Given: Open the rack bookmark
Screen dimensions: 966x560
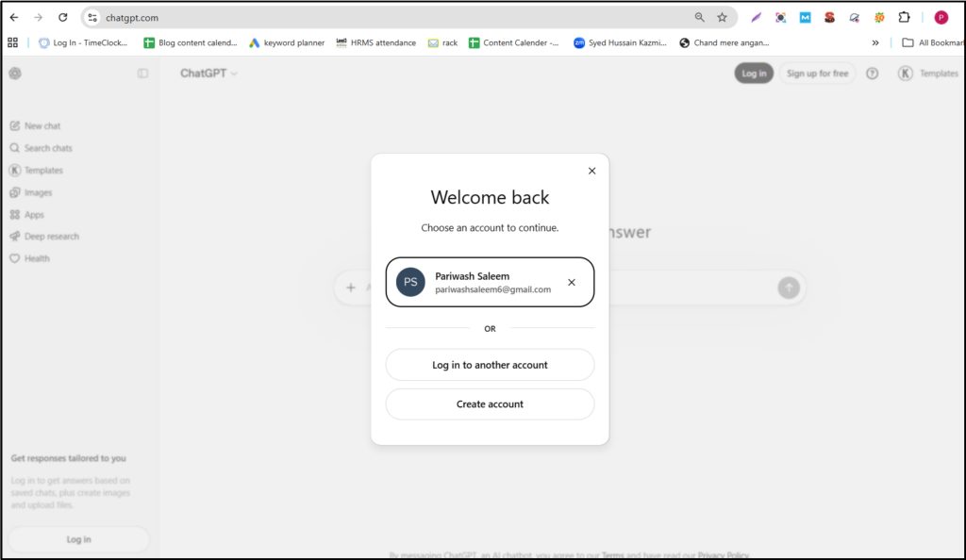Looking at the screenshot, I should coord(443,42).
